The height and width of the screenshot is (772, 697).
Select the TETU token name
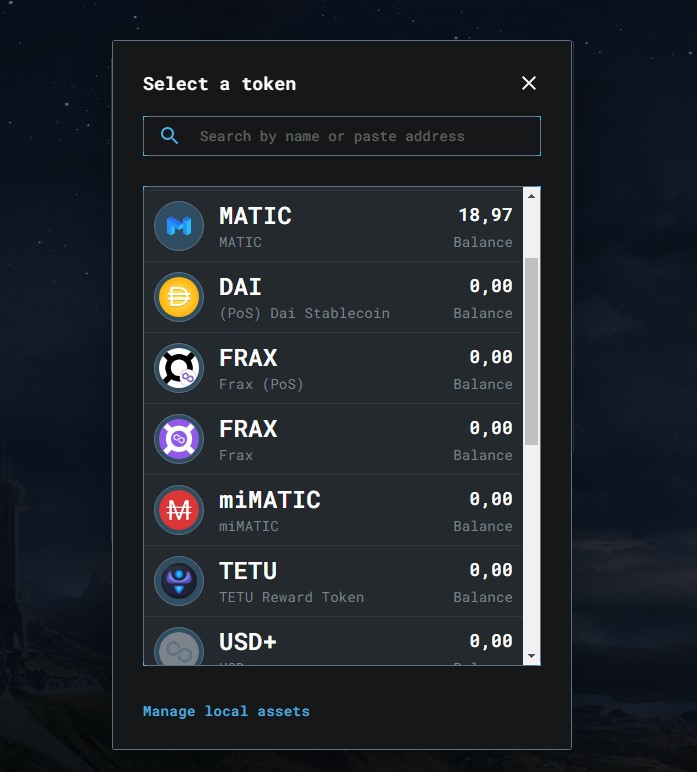(x=248, y=570)
